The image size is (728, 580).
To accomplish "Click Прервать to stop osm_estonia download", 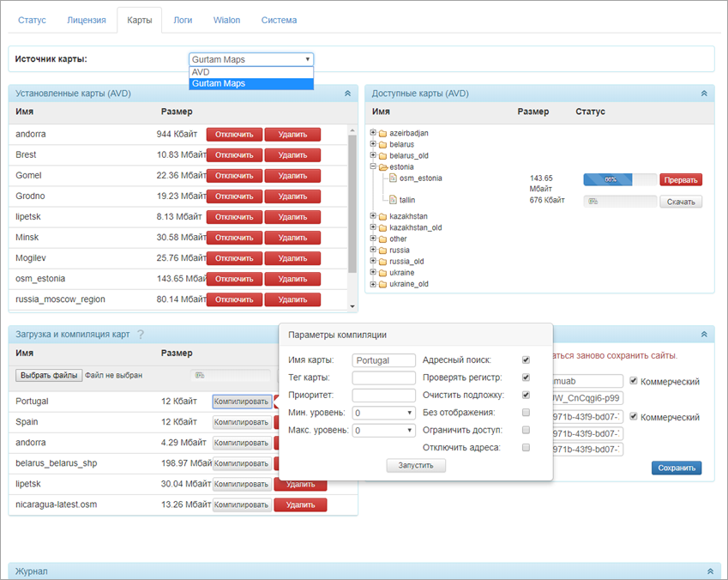I will pos(681,180).
